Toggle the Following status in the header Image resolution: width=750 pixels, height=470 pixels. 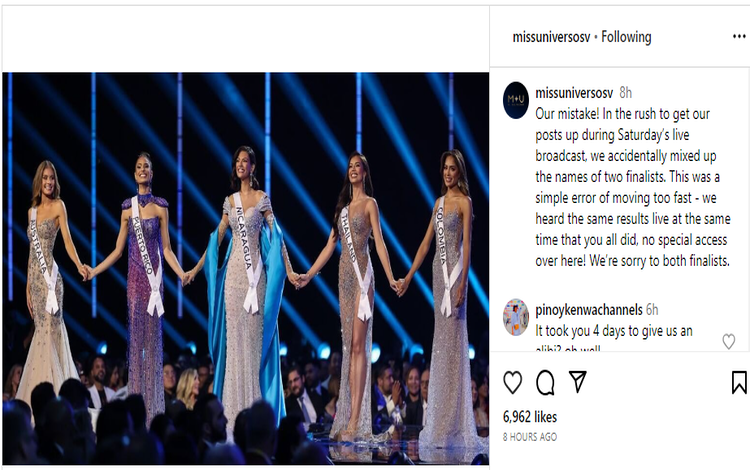[x=626, y=37]
